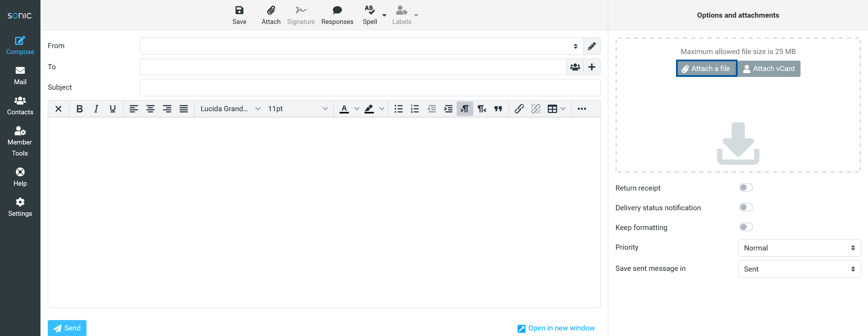Insert a blockquote
Image resolution: width=868 pixels, height=336 pixels.
(x=498, y=109)
